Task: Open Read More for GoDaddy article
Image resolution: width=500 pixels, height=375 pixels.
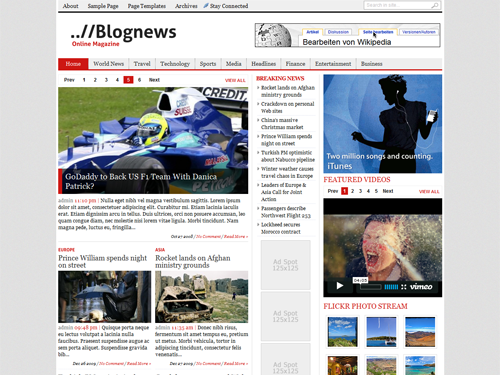Action: point(236,237)
